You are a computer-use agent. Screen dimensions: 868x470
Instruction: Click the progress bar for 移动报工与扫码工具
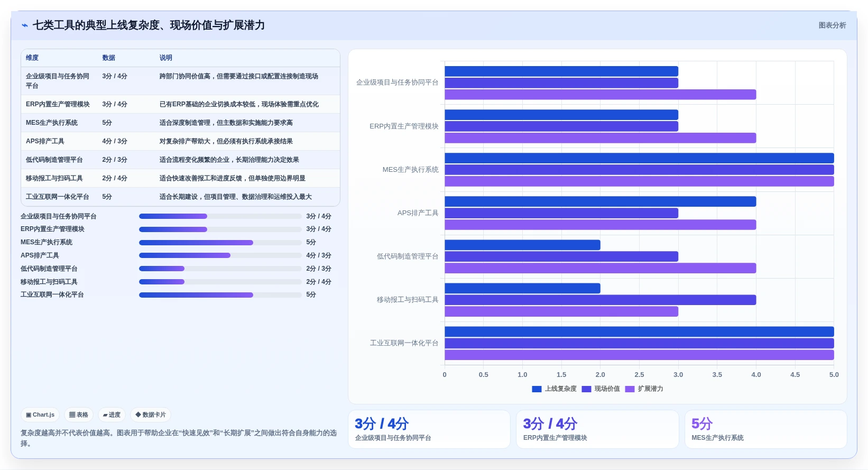[220, 282]
